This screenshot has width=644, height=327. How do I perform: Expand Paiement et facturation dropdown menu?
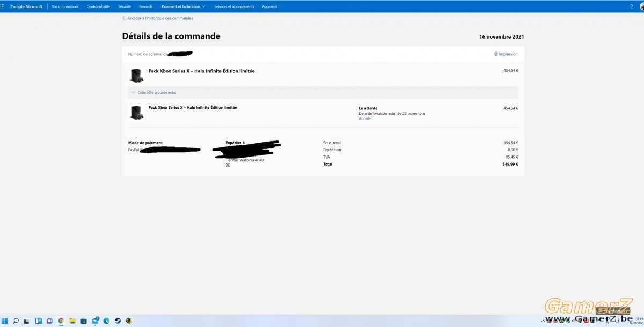click(183, 6)
